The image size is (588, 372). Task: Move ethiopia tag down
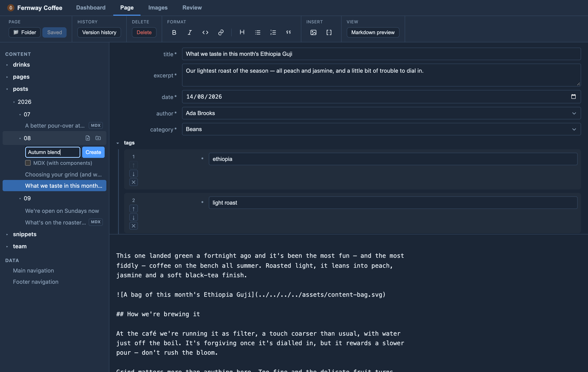(x=134, y=174)
